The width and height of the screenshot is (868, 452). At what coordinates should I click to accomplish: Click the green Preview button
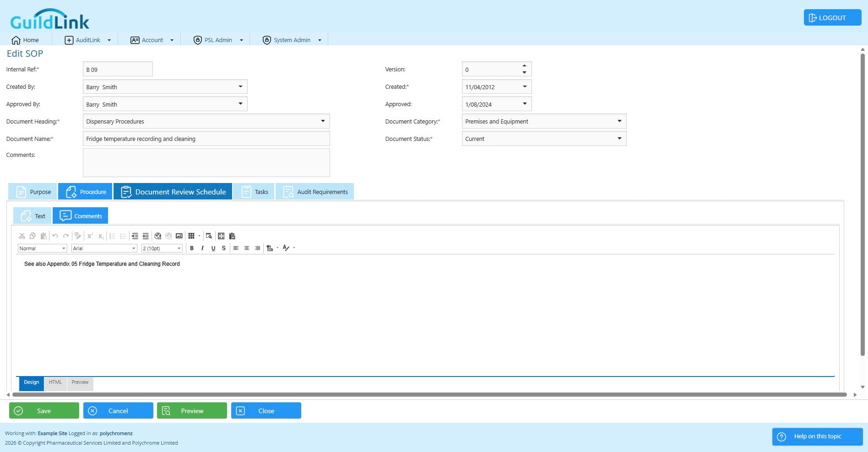click(x=192, y=410)
